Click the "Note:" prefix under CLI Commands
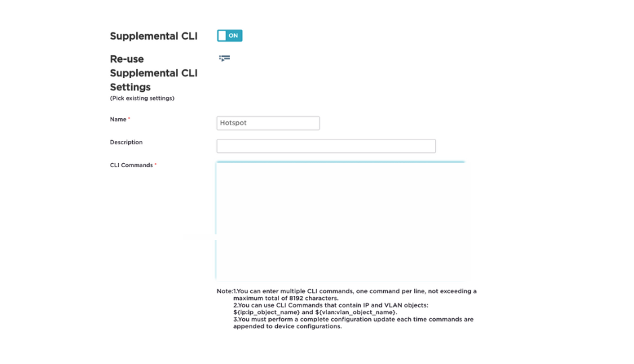 [x=224, y=291]
